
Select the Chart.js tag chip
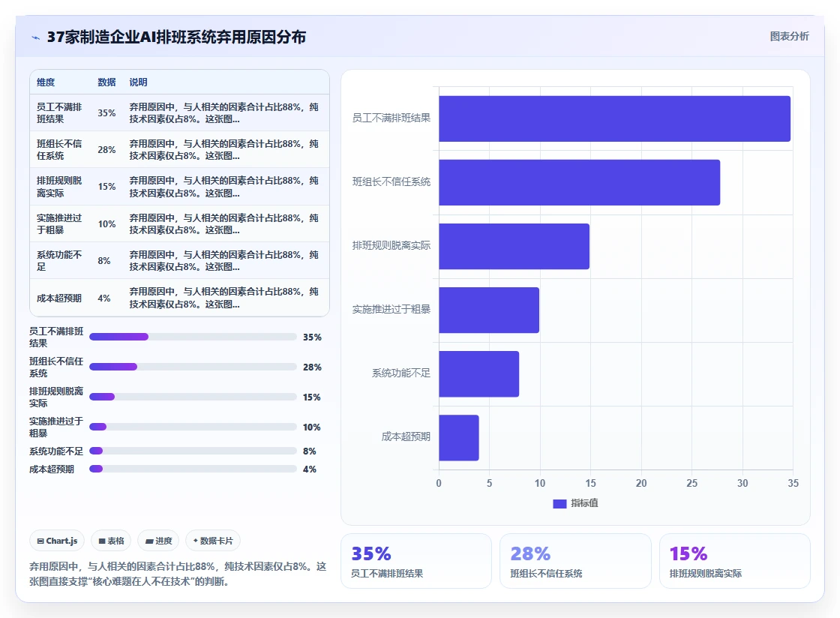[x=57, y=541]
